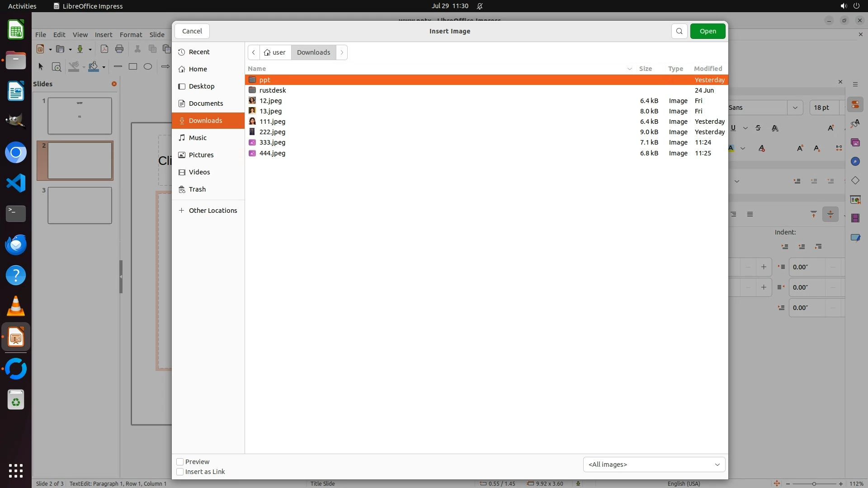Open the All images filter dropdown
The width and height of the screenshot is (868, 488).
click(654, 465)
